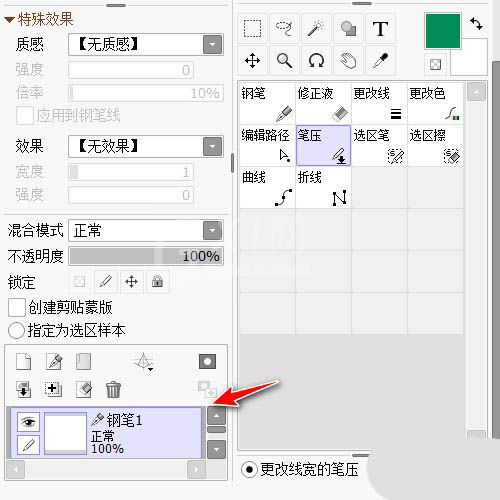Check the 创建剪贴蒙版 checkbox
Image resolution: width=500 pixels, height=500 pixels.
[16, 307]
